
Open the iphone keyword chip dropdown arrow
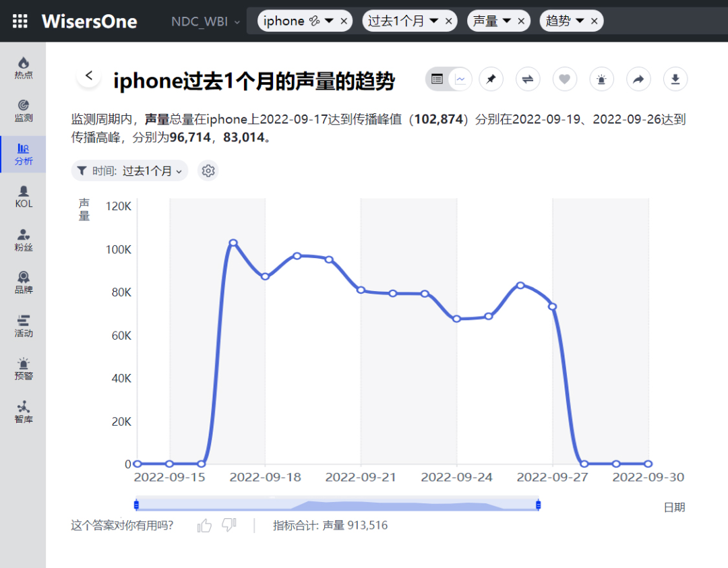[329, 21]
